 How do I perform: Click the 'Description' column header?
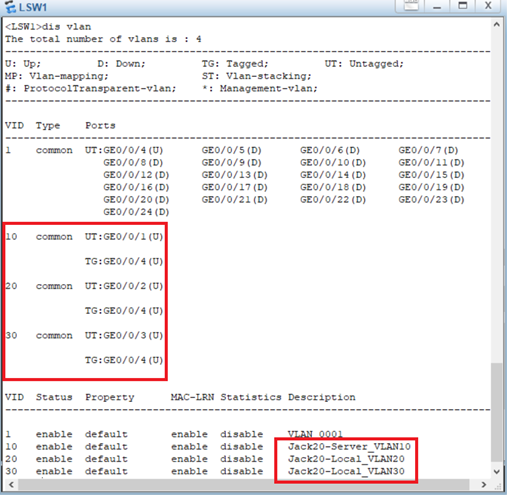click(322, 397)
